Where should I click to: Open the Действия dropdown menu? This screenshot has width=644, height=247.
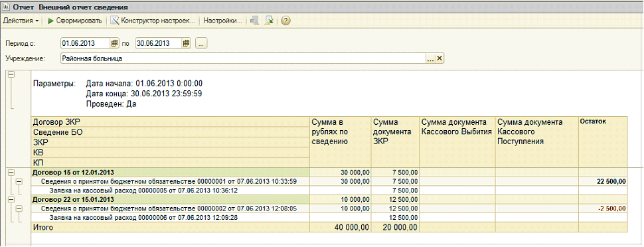(x=21, y=21)
